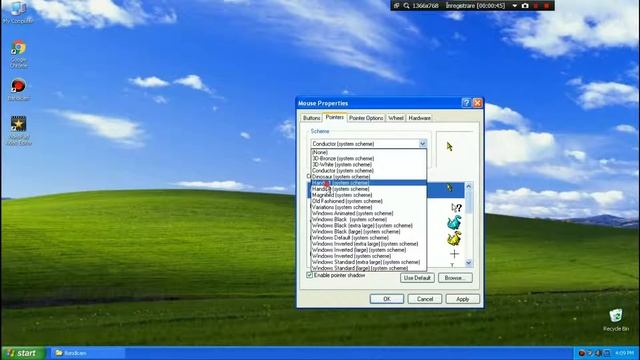The width and height of the screenshot is (640, 360).
Task: Stop recording with the last red button
Action: click(x=546, y=6)
